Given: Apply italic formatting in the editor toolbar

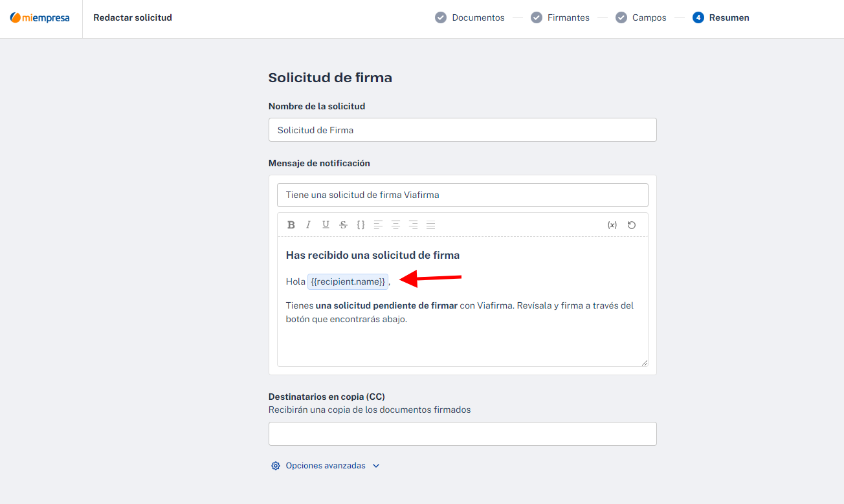Looking at the screenshot, I should click(x=309, y=225).
